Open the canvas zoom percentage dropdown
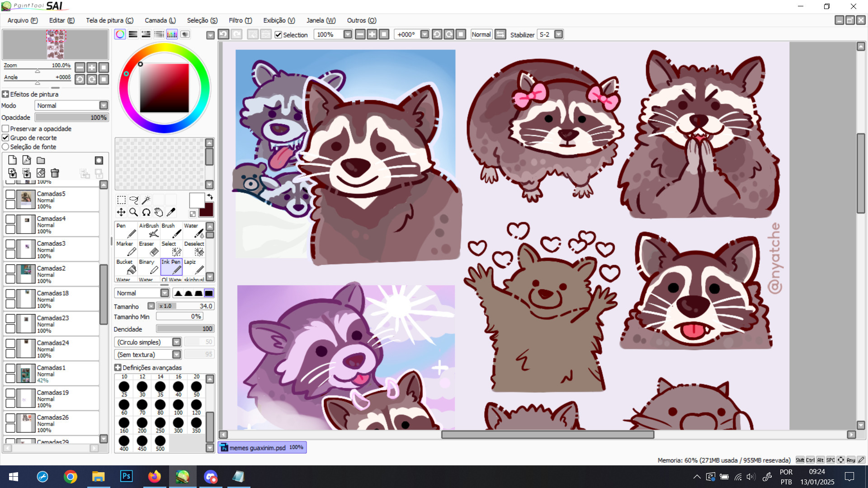Viewport: 868px width, 488px height. 348,34
